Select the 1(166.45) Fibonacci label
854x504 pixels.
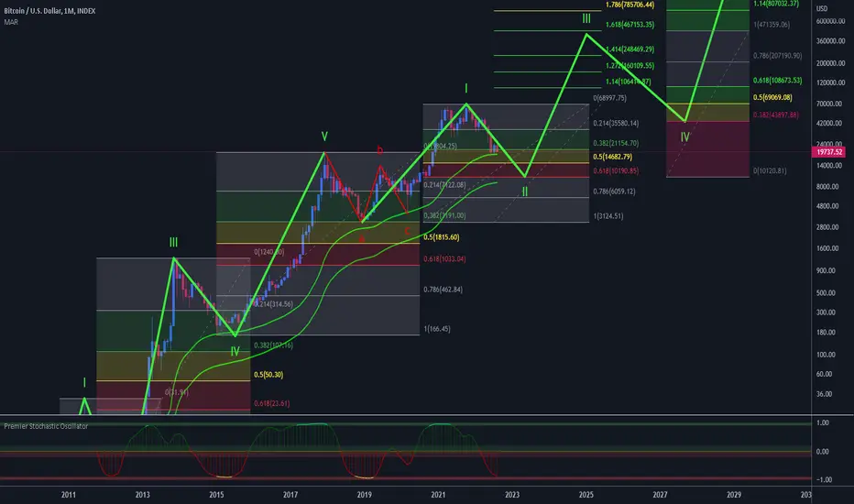tap(437, 329)
